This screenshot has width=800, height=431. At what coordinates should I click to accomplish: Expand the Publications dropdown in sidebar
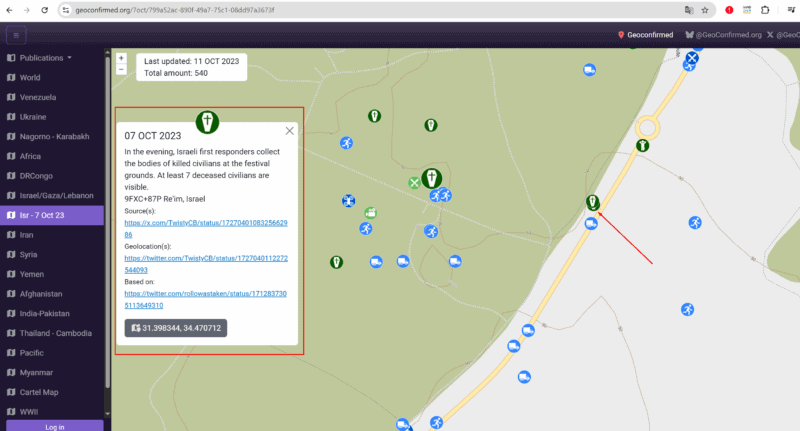point(45,58)
